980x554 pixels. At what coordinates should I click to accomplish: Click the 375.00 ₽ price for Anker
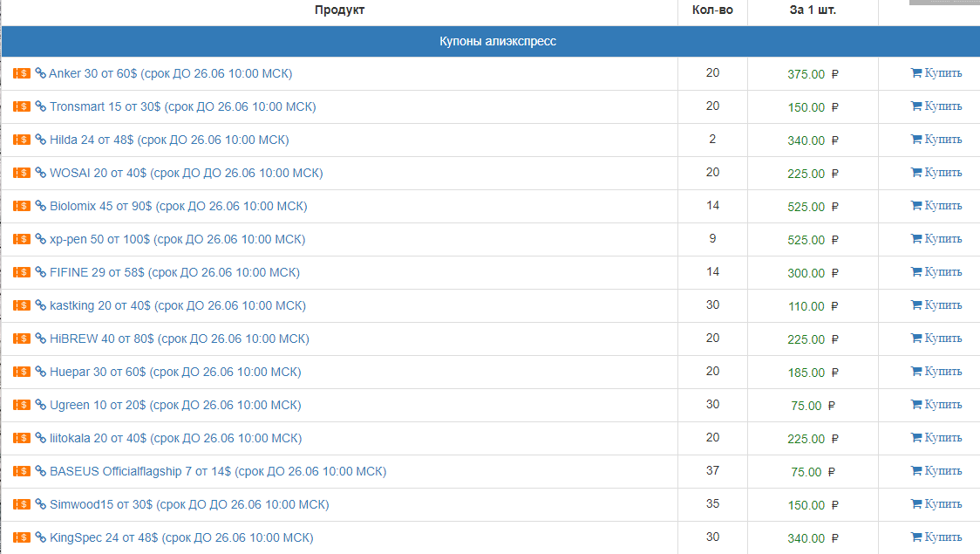tap(813, 74)
